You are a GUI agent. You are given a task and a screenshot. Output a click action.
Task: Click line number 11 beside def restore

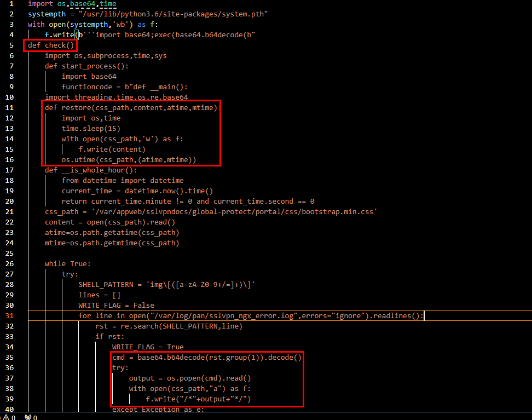click(x=9, y=108)
